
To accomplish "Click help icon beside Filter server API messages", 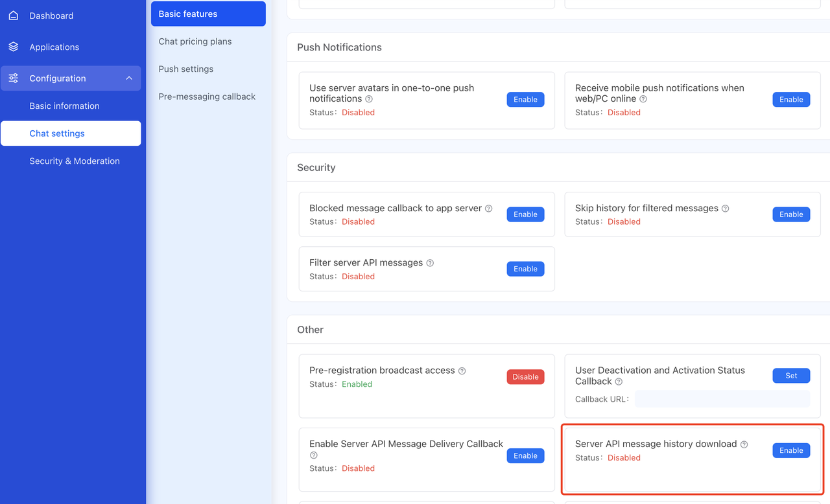I will tap(430, 263).
